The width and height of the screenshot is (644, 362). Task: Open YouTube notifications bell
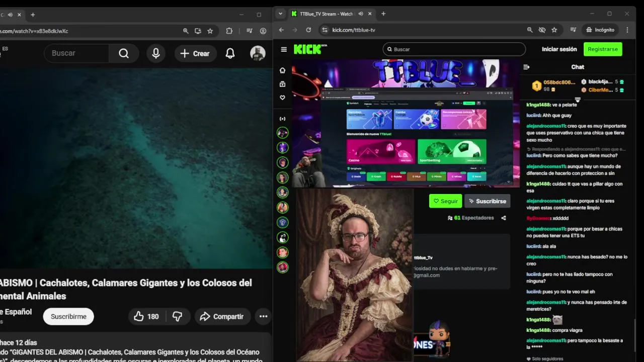[230, 53]
